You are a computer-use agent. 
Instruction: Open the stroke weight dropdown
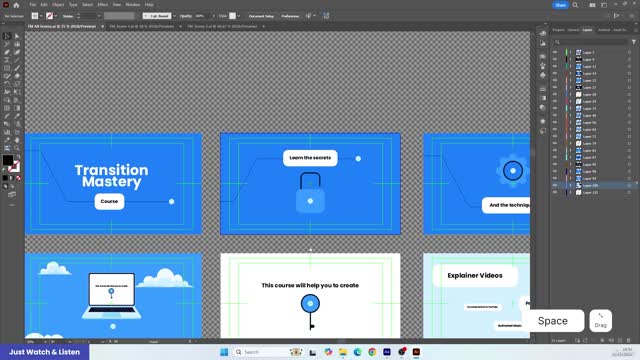pos(99,16)
